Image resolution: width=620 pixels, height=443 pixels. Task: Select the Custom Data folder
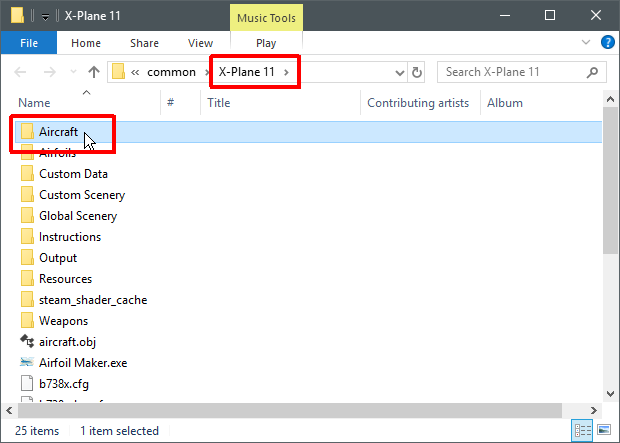[x=73, y=174]
